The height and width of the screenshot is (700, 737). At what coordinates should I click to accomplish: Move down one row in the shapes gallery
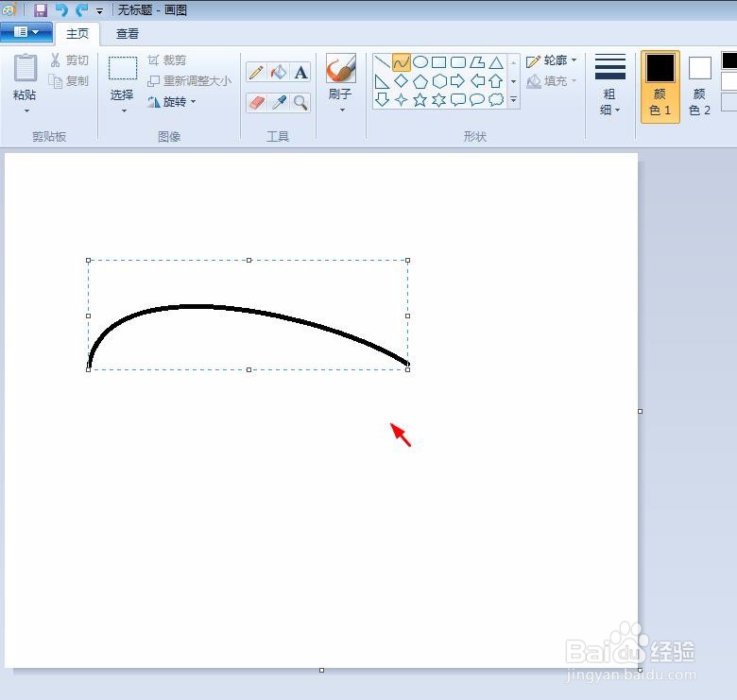point(514,81)
